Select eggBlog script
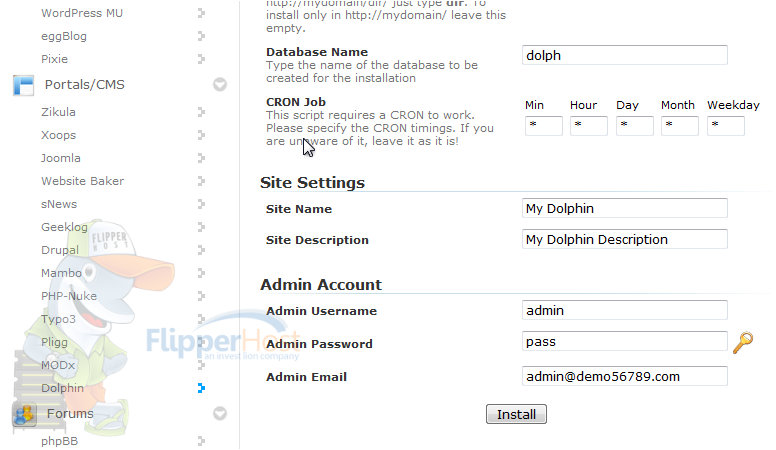 64,36
